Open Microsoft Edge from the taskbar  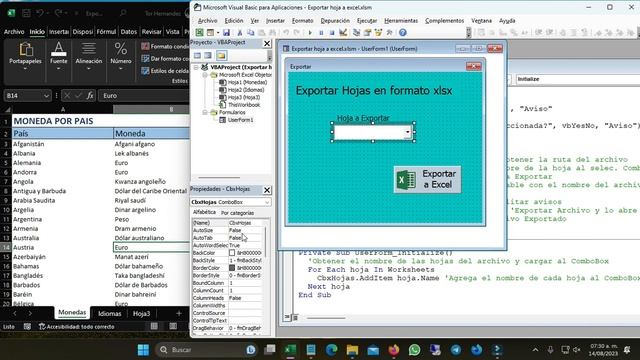click(x=331, y=350)
